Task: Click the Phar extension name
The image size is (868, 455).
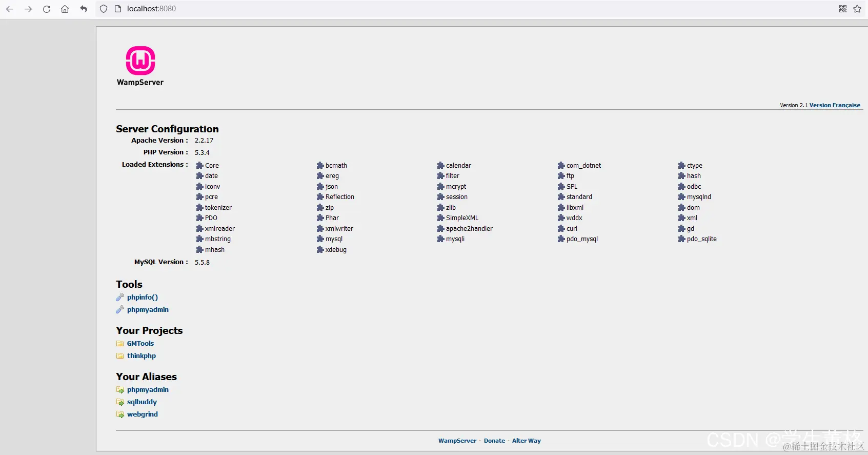Action: click(332, 218)
